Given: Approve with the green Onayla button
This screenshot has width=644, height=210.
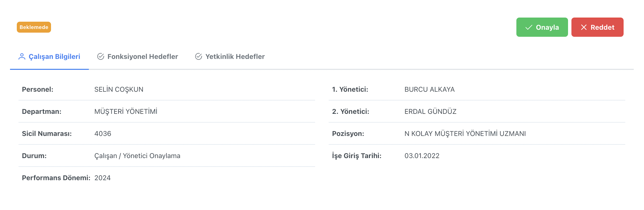Looking at the screenshot, I should [x=542, y=27].
